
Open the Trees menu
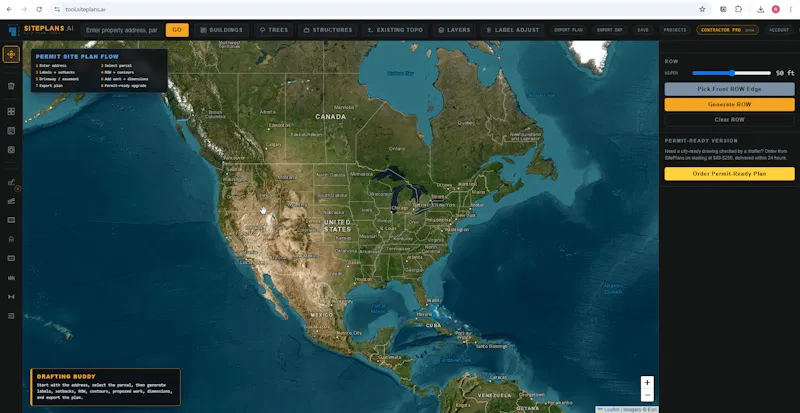(x=273, y=30)
